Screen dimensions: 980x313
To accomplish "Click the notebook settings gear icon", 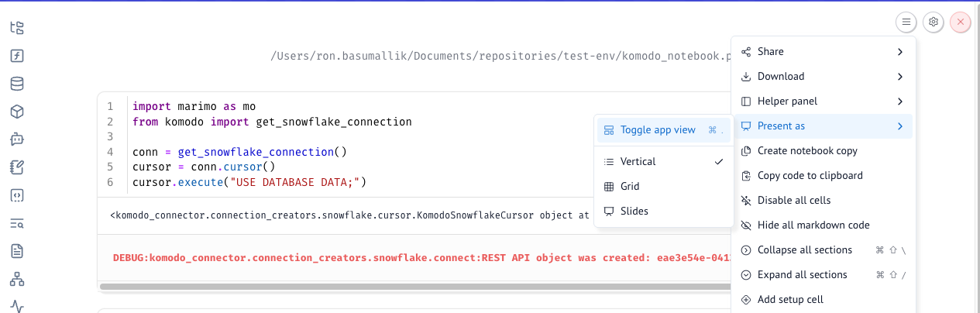I will (934, 22).
